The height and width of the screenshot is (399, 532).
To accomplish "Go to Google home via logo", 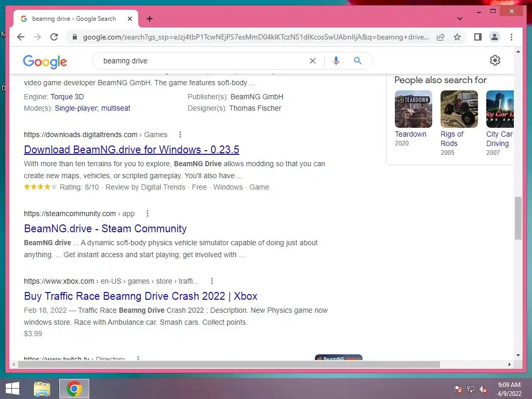I will [x=45, y=61].
